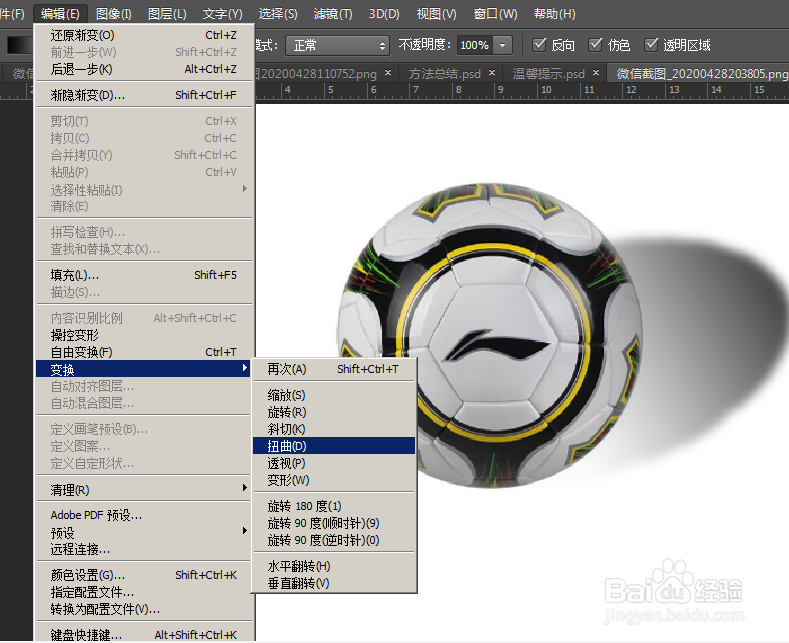This screenshot has height=643, width=789.
Task: Expand the 清理(R) submenu
Action: [x=143, y=489]
